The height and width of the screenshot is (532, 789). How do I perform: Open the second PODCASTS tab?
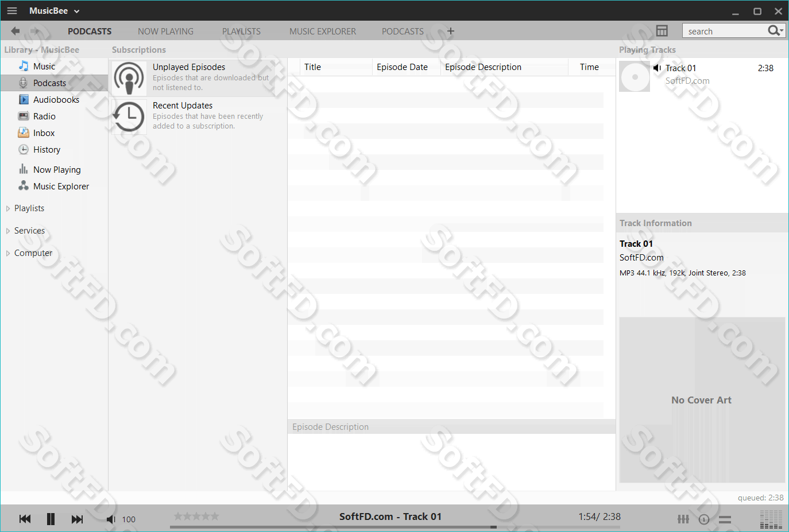coord(403,32)
